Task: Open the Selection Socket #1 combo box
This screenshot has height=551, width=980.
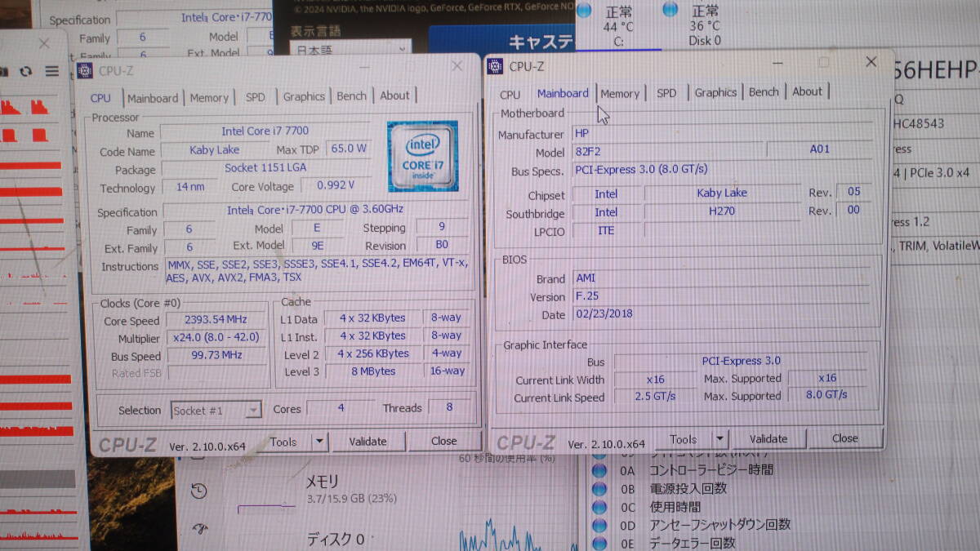Action: click(x=216, y=411)
